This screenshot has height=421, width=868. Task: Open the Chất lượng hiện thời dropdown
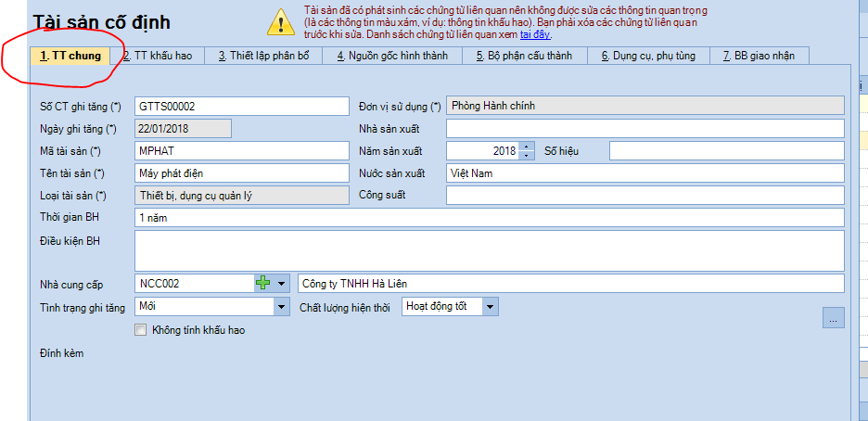tap(491, 306)
